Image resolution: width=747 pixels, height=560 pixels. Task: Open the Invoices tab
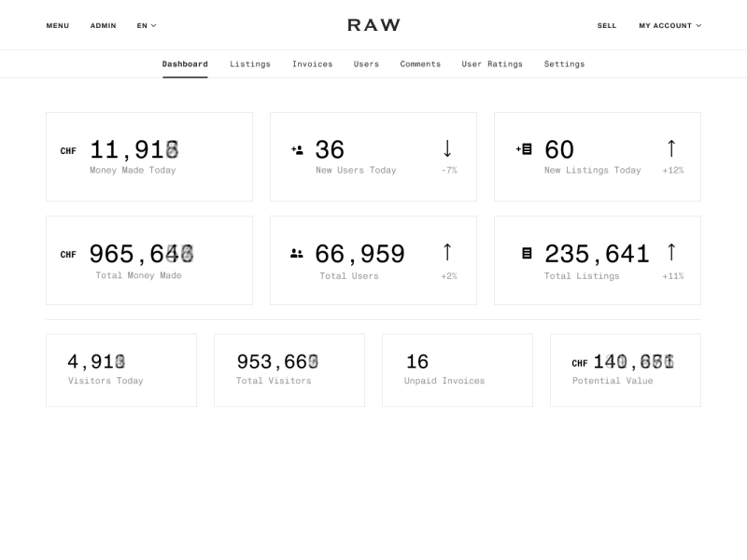312,64
